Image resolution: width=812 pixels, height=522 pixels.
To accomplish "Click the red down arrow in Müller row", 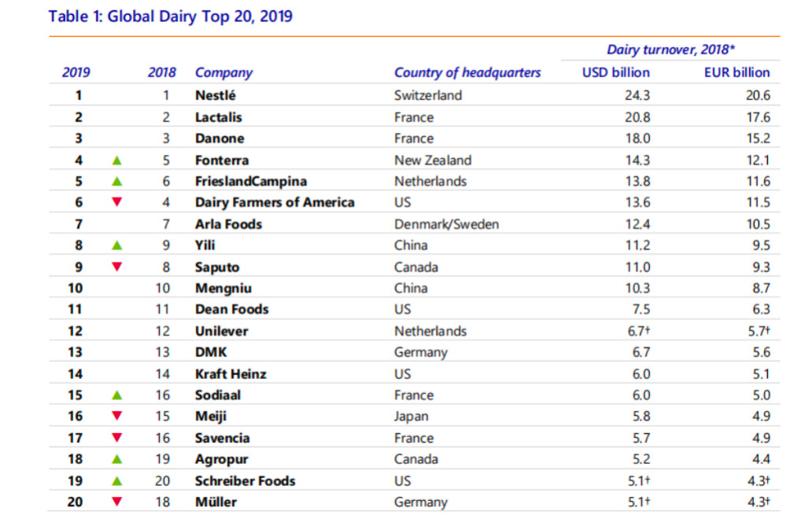I will tap(117, 502).
